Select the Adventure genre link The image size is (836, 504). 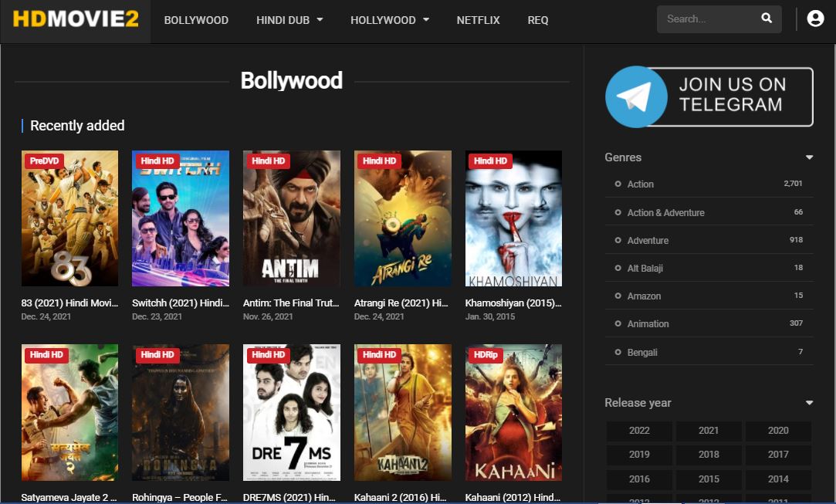pos(647,241)
